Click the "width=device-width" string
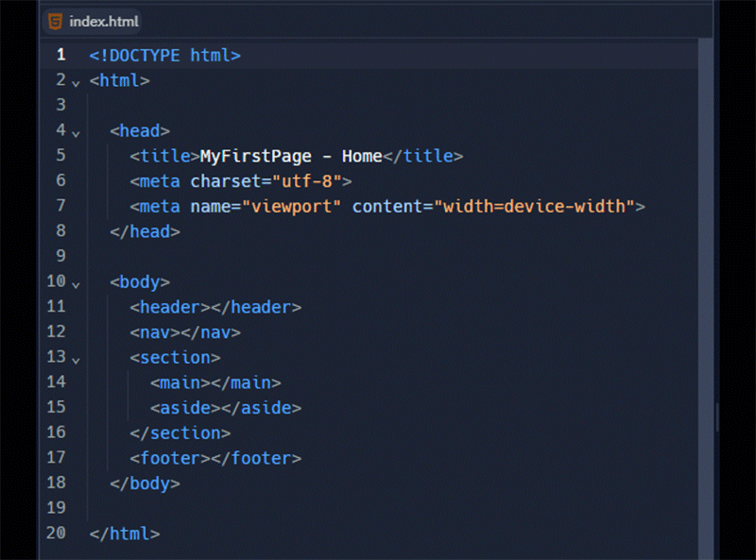Image resolution: width=756 pixels, height=560 pixels. [x=534, y=206]
